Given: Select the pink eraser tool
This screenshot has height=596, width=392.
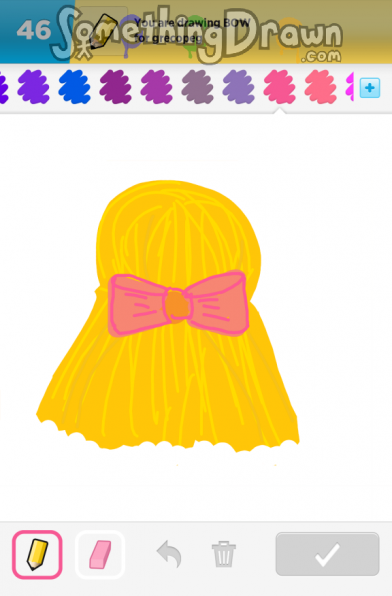Looking at the screenshot, I should (100, 555).
